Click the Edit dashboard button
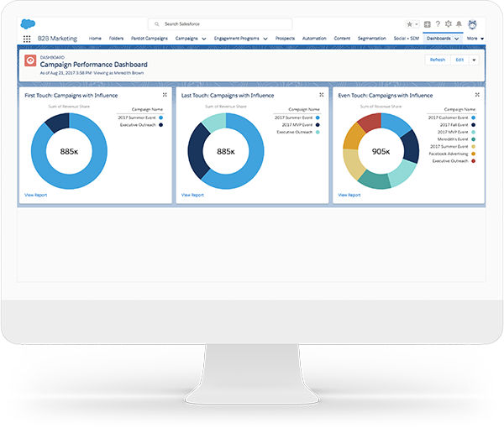The image size is (504, 428). 459,60
